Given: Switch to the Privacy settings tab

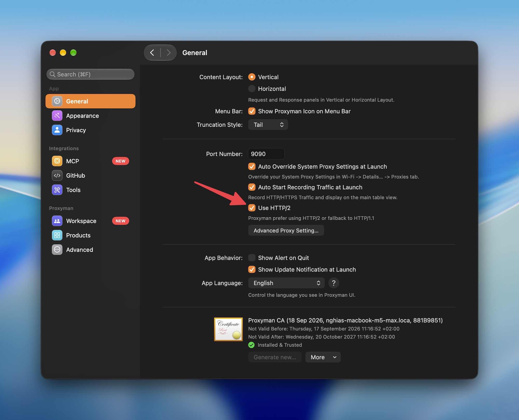Looking at the screenshot, I should coord(91,130).
